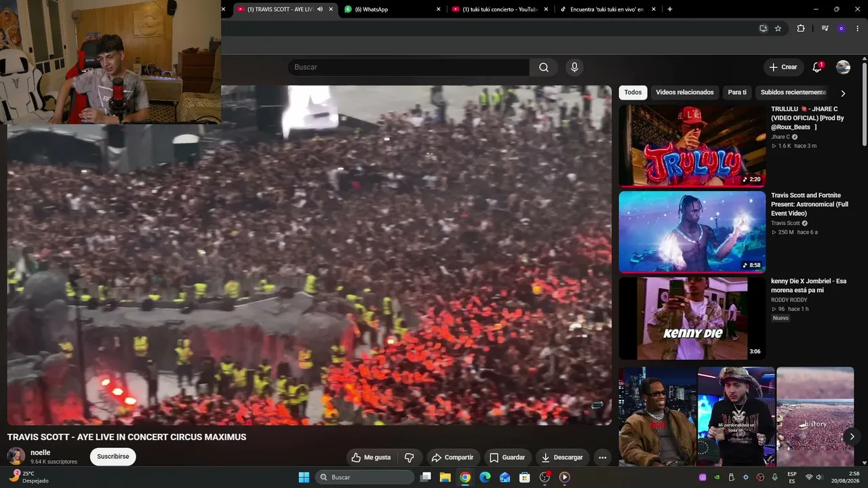Viewport: 868px width, 488px height.
Task: Click the Me gusta button
Action: (371, 457)
